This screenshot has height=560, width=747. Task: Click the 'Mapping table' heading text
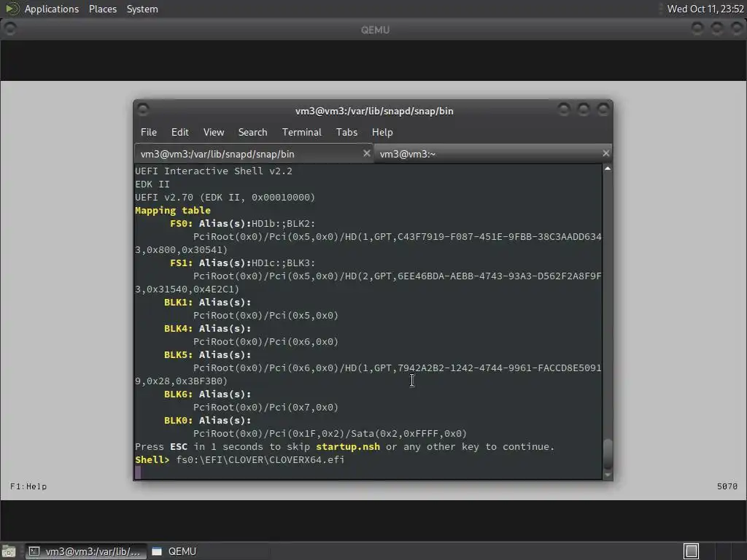coord(172,211)
